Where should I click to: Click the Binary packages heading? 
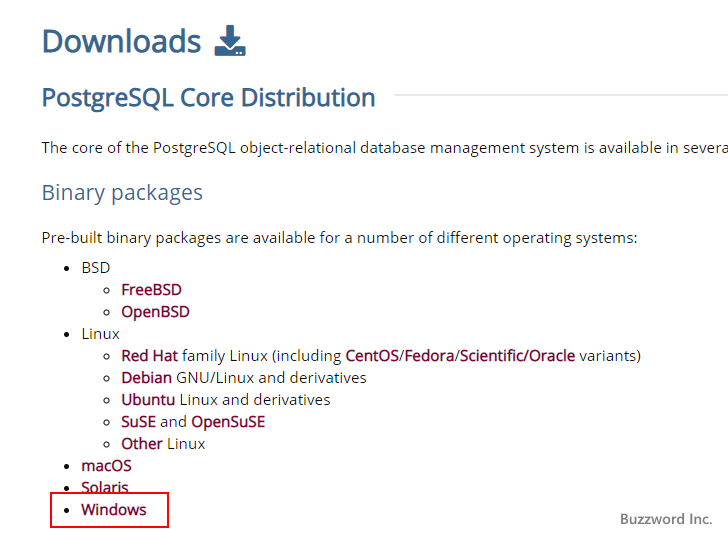(122, 193)
